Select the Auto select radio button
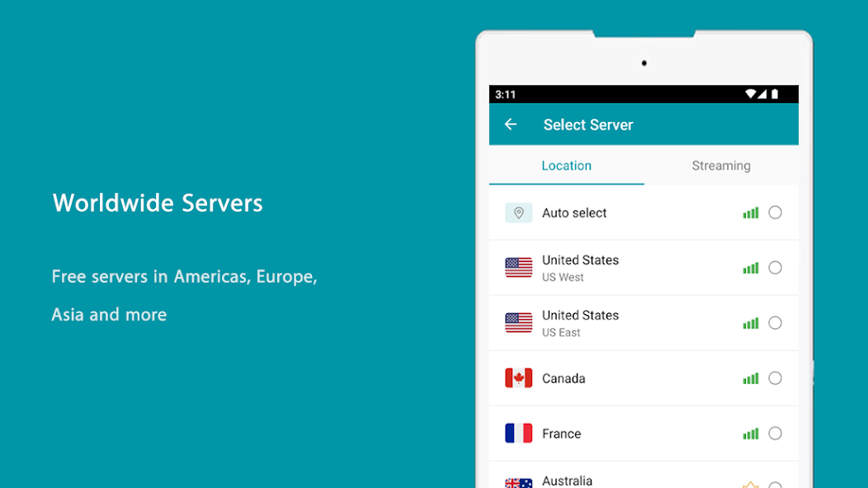868x488 pixels. [x=775, y=212]
